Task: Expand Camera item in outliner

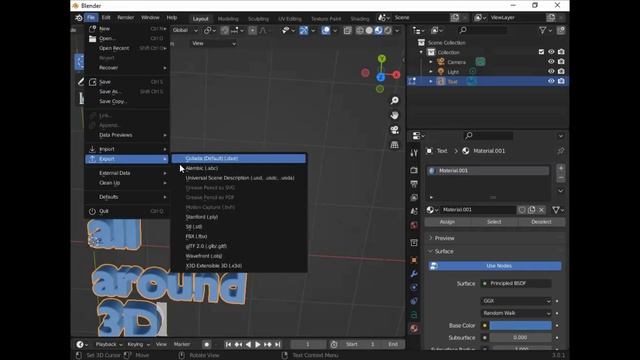Action: pos(431,62)
